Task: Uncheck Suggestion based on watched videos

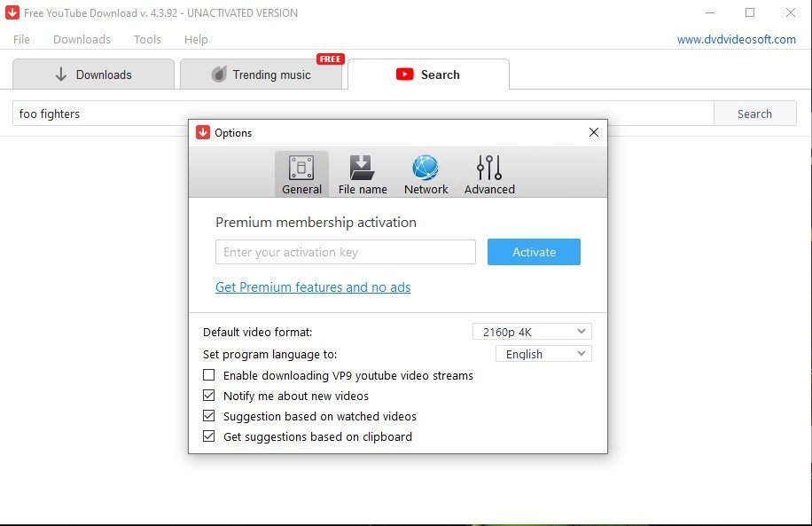Action: point(208,416)
